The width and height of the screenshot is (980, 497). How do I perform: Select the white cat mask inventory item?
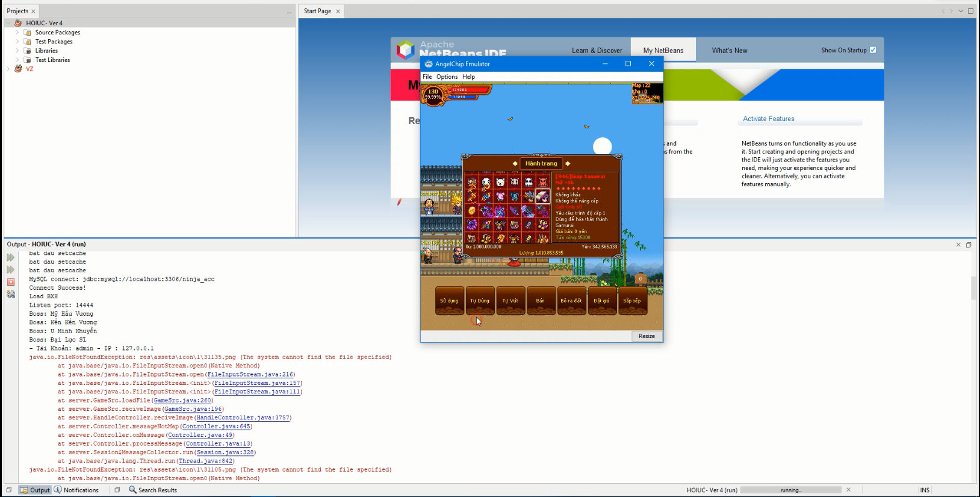coord(500,182)
